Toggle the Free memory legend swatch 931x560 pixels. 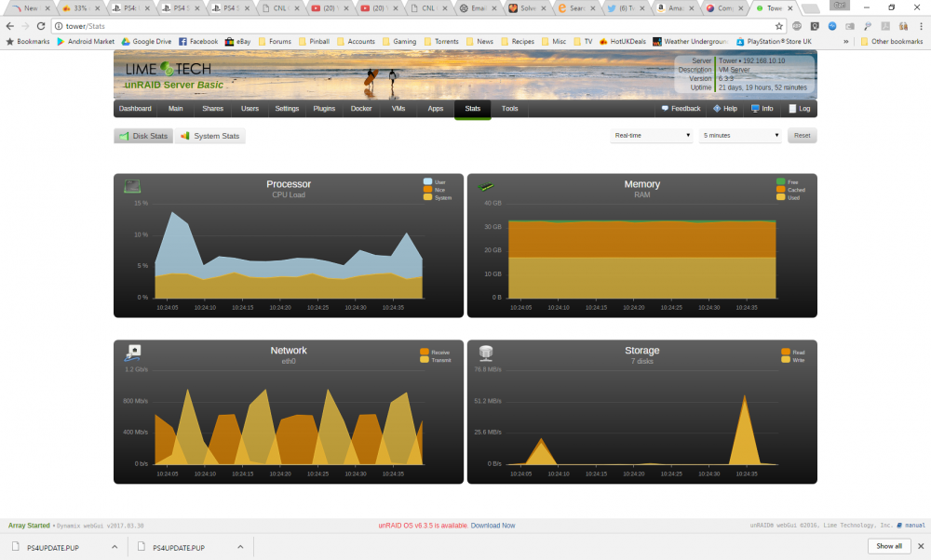coord(781,181)
